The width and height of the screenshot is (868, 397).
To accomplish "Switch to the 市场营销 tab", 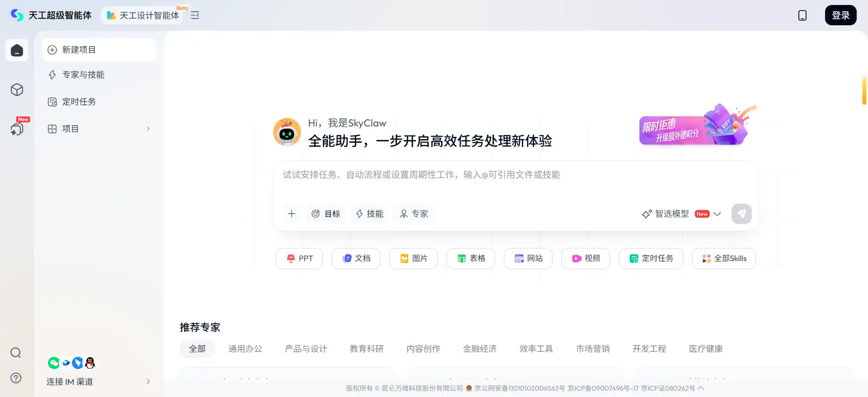I will pos(593,349).
